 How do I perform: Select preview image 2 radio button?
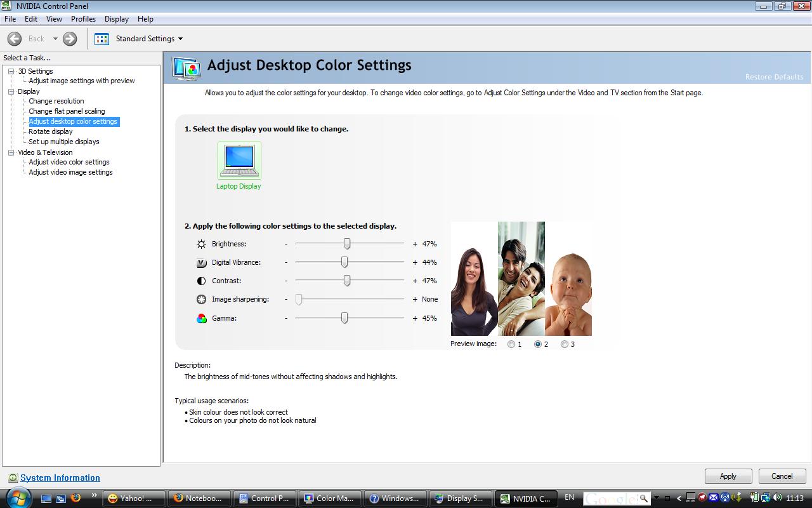(x=538, y=344)
